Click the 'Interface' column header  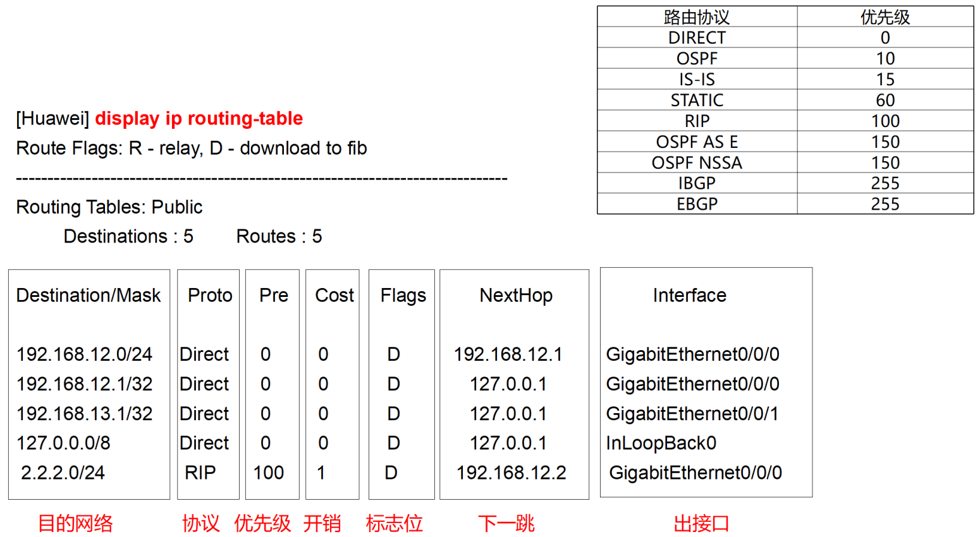click(690, 296)
